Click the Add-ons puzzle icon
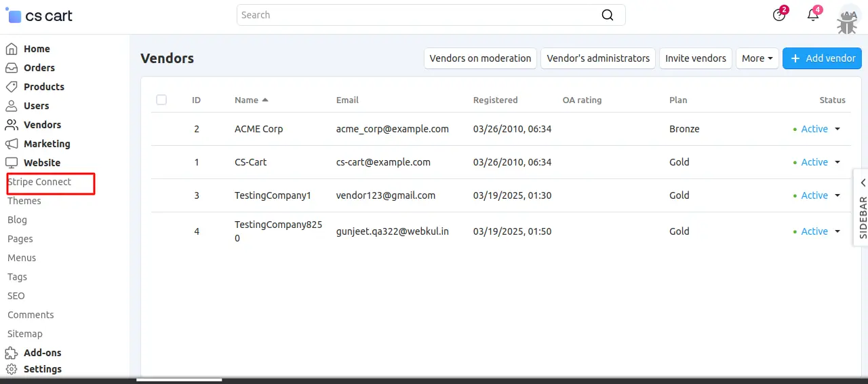Screen dimensions: 868x384 (x=12, y=353)
